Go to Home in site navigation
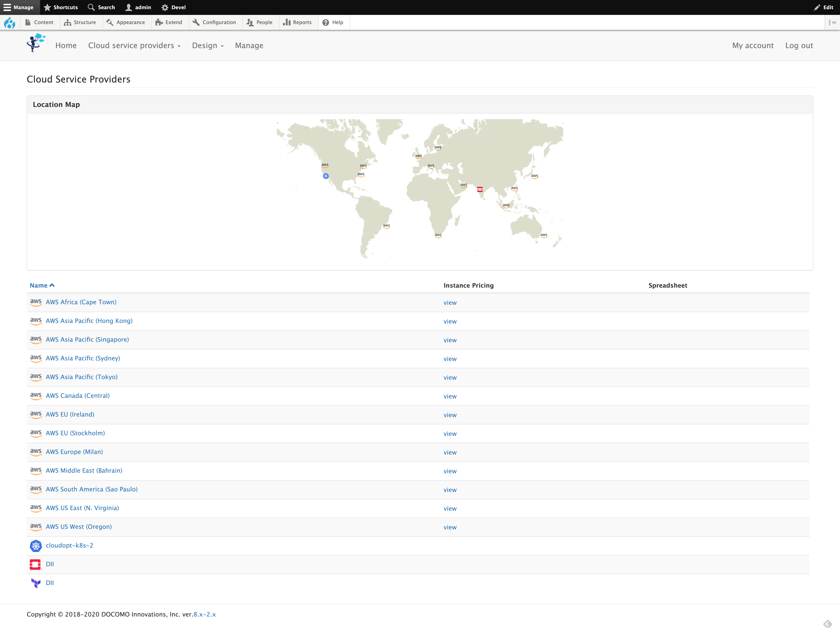840x636 pixels. pos(66,46)
